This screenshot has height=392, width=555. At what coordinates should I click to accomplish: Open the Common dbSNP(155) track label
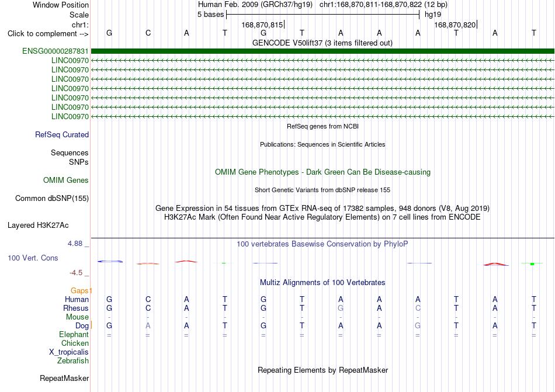(52, 199)
